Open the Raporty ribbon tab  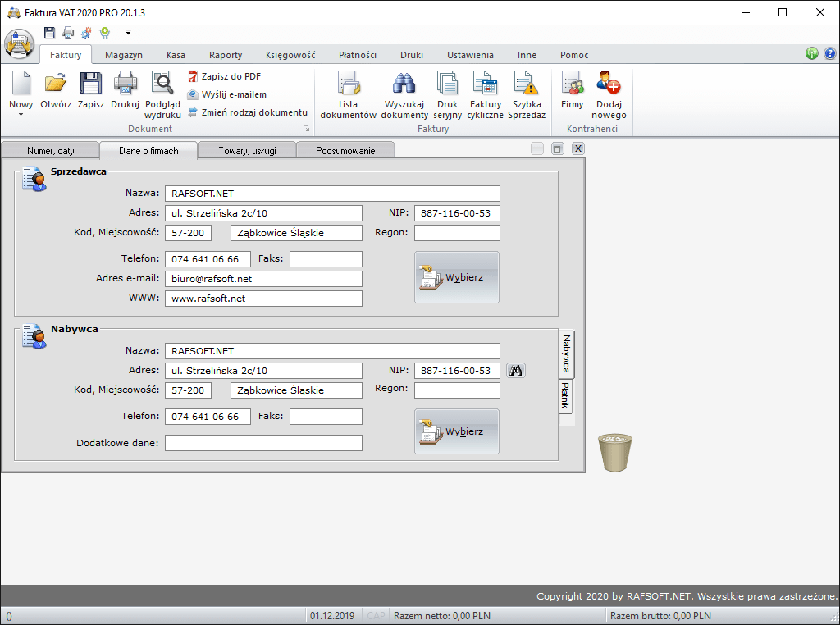click(226, 55)
